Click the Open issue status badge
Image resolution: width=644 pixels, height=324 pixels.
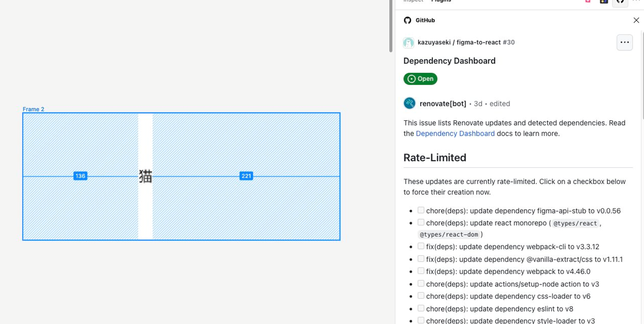pos(420,79)
